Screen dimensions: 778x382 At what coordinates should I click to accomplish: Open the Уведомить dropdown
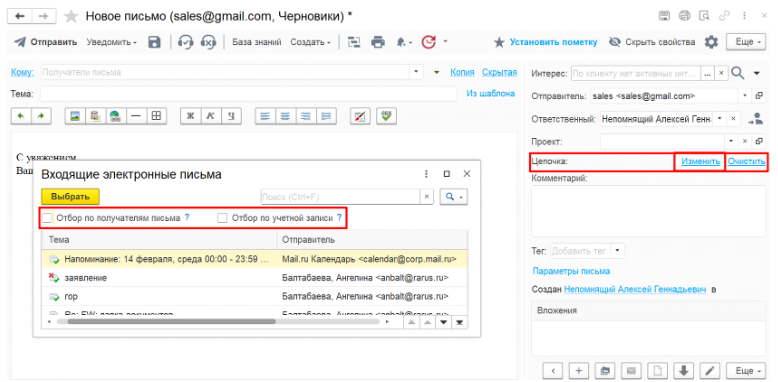pos(111,42)
